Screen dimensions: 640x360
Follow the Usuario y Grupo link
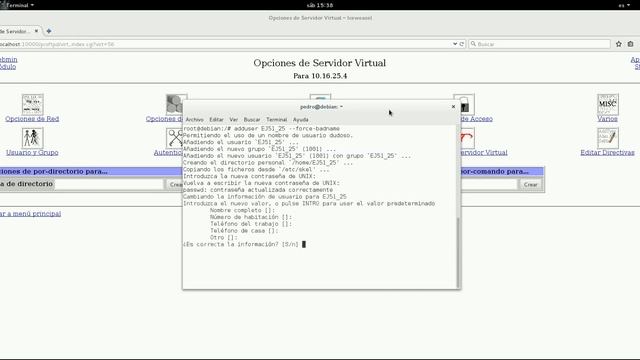tap(32, 152)
